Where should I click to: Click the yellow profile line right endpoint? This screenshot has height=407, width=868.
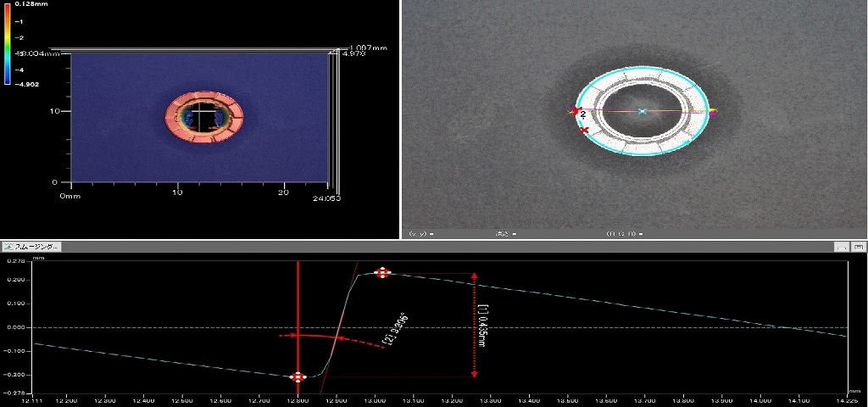715,110
